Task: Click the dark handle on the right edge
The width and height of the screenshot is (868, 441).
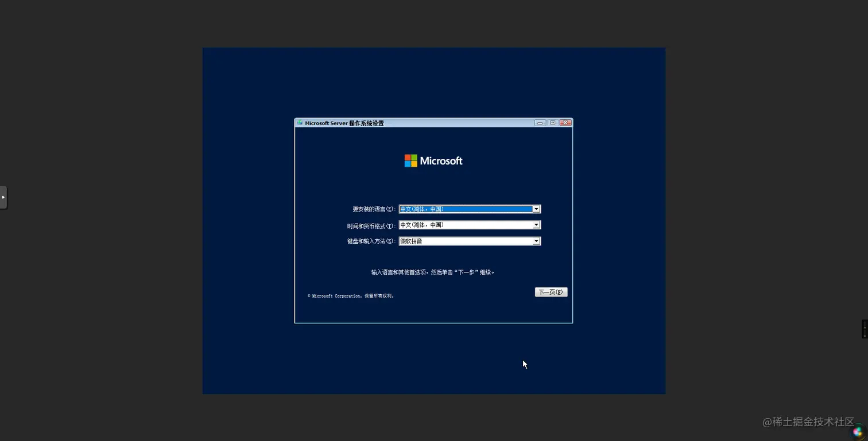Action: 865,329
